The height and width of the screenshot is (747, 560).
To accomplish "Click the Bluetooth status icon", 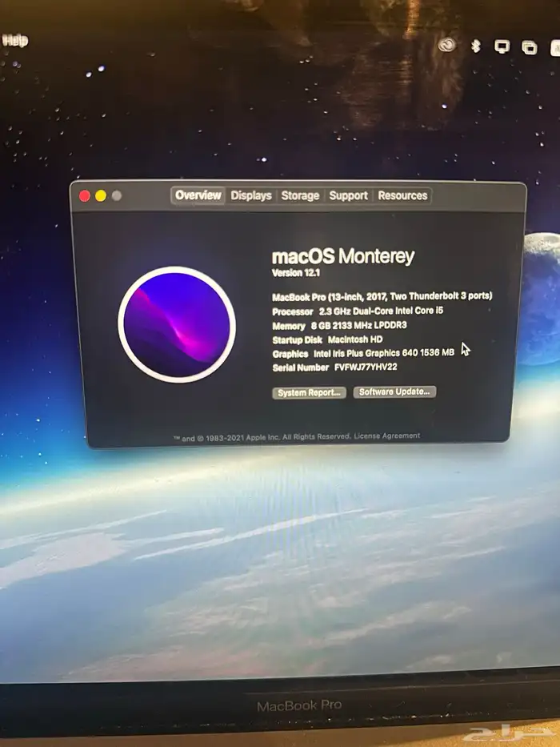I will point(474,46).
